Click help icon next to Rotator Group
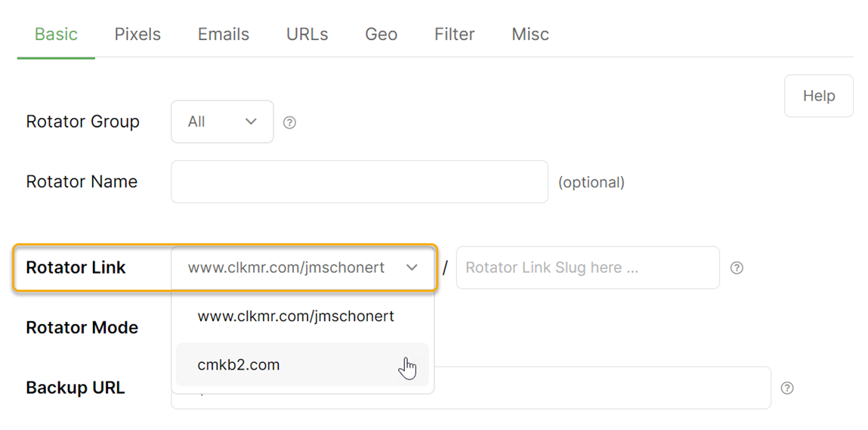This screenshot has width=868, height=430. coord(289,122)
